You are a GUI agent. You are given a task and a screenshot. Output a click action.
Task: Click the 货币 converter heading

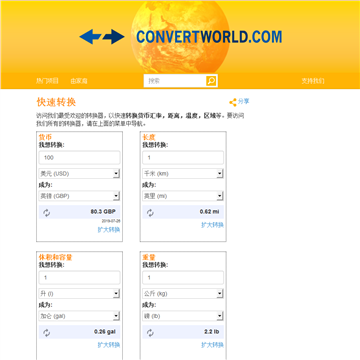[x=45, y=137]
